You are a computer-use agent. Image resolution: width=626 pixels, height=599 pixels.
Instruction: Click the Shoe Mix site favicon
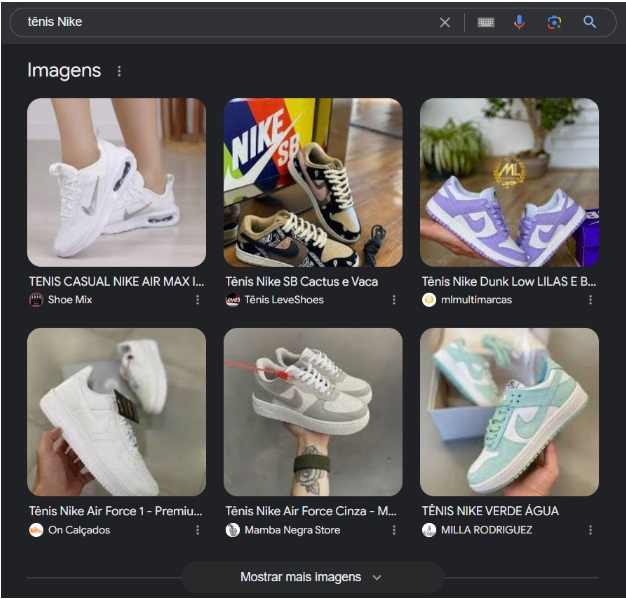click(36, 300)
